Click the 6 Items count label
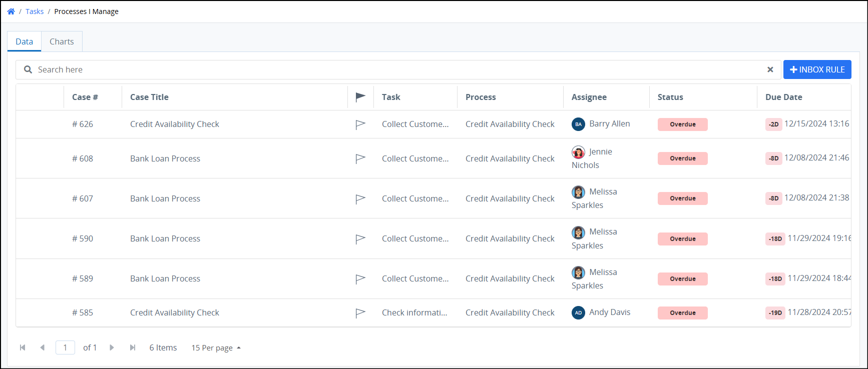Image resolution: width=868 pixels, height=369 pixels. (x=163, y=347)
